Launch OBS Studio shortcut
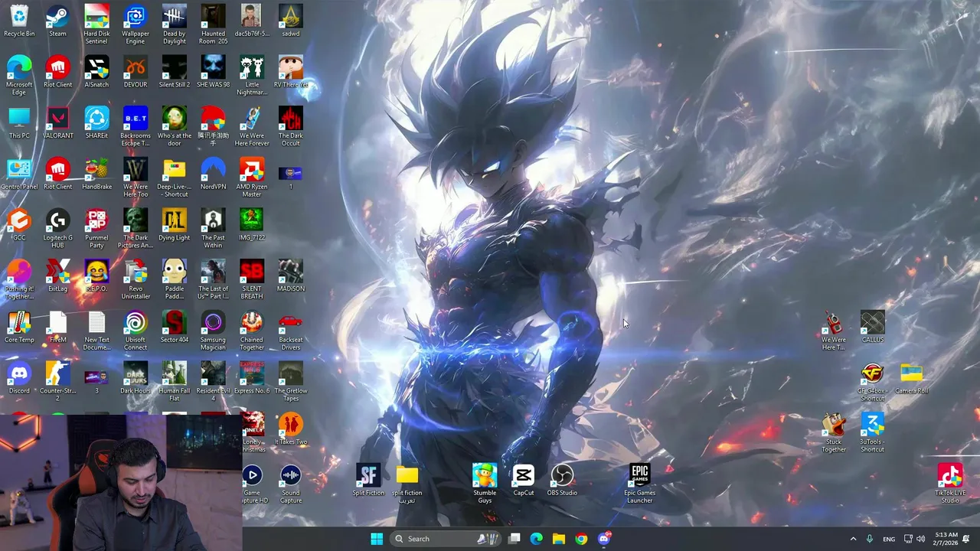Viewport: 980px width, 551px height. coord(562,480)
